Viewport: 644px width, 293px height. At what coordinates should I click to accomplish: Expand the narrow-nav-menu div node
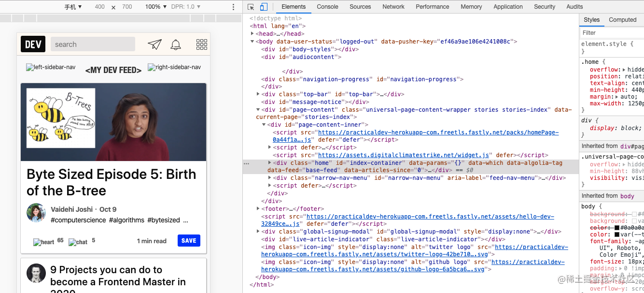pos(270,178)
